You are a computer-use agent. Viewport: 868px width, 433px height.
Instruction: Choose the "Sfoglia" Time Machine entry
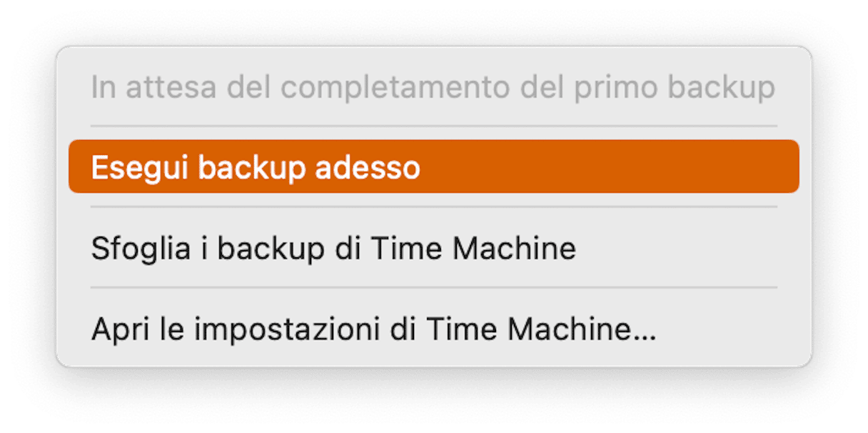click(x=433, y=248)
